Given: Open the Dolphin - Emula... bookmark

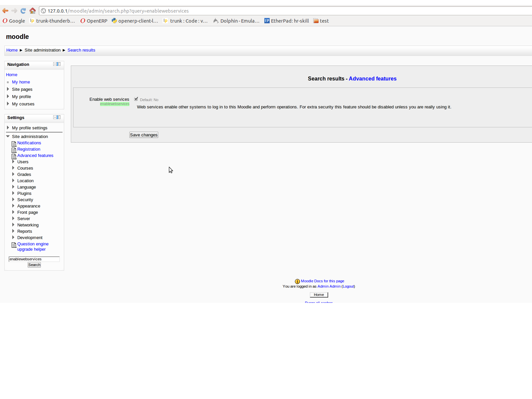Looking at the screenshot, I should point(236,21).
